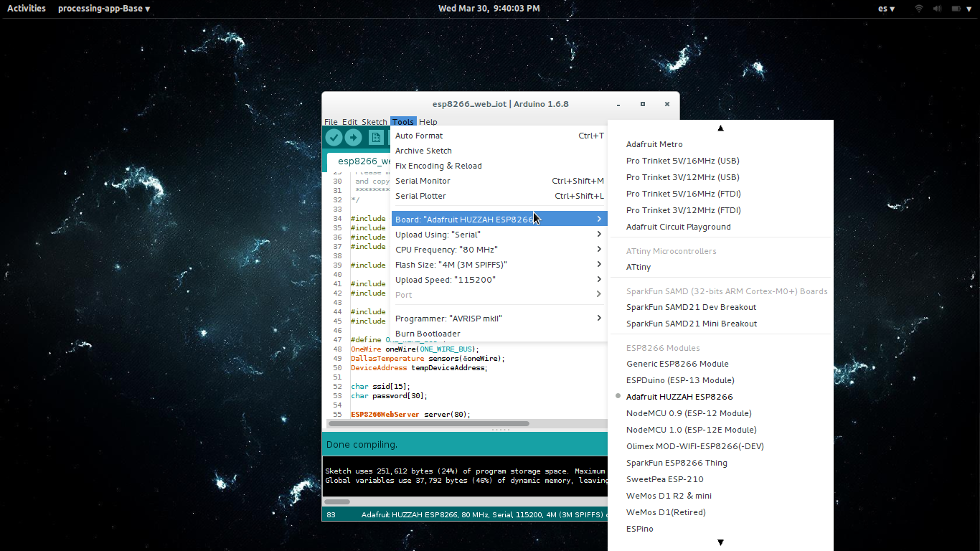980x551 pixels.
Task: Click "Sketch uses 251,612 bytes" console line
Action: 466,471
